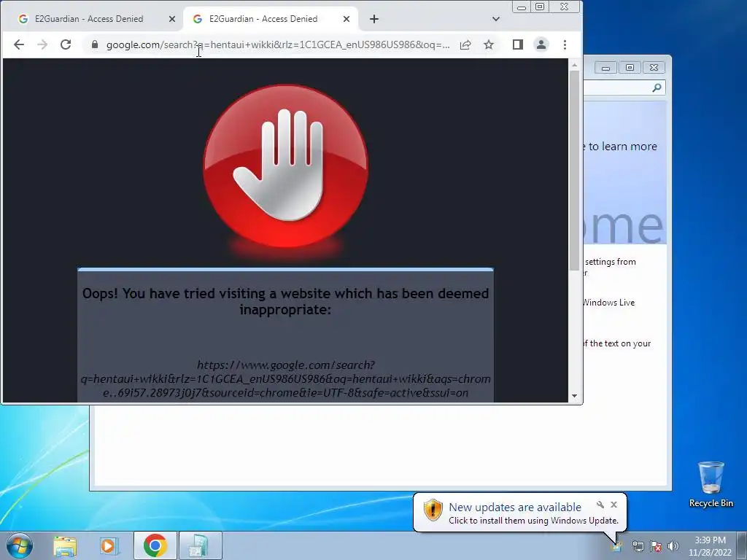Click Chrome's forward arrow button
Image resolution: width=747 pixels, height=560 pixels.
click(42, 44)
